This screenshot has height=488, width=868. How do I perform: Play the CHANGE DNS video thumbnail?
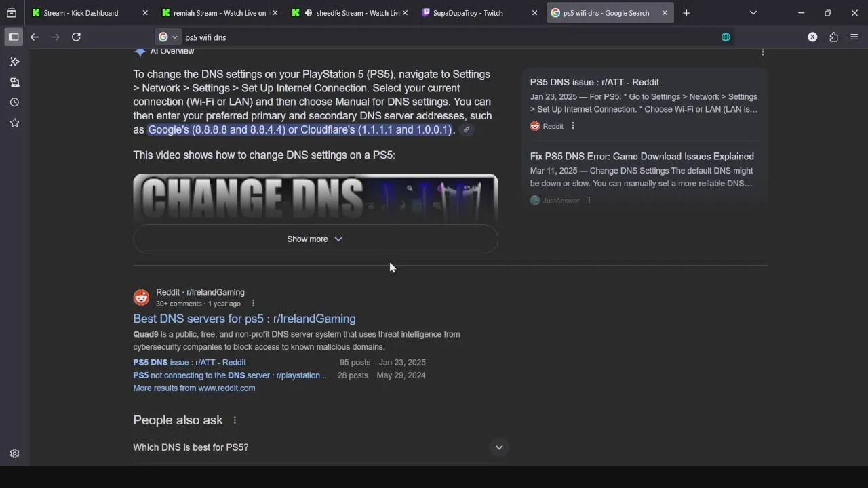click(x=315, y=199)
